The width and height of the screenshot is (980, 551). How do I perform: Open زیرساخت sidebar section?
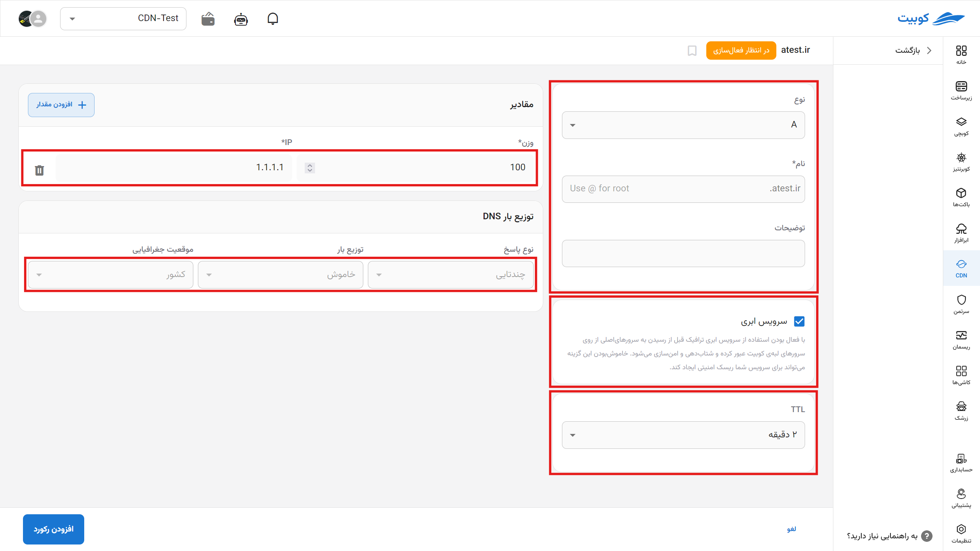pyautogui.click(x=961, y=90)
